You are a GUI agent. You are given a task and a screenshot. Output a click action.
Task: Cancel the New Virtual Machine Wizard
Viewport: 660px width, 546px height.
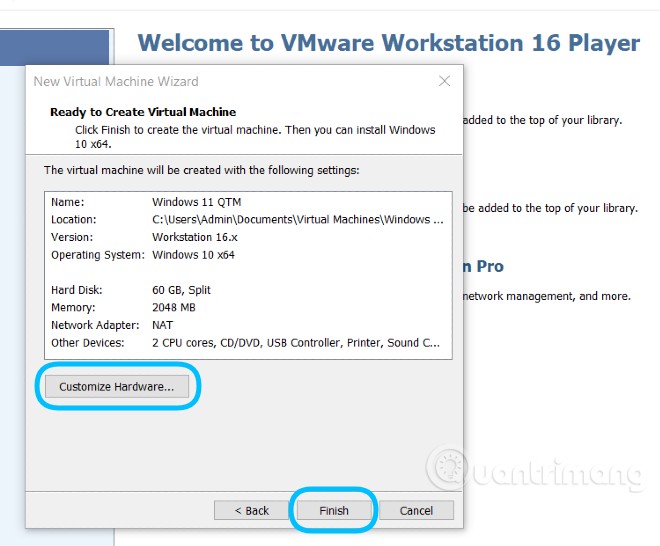[x=416, y=511]
